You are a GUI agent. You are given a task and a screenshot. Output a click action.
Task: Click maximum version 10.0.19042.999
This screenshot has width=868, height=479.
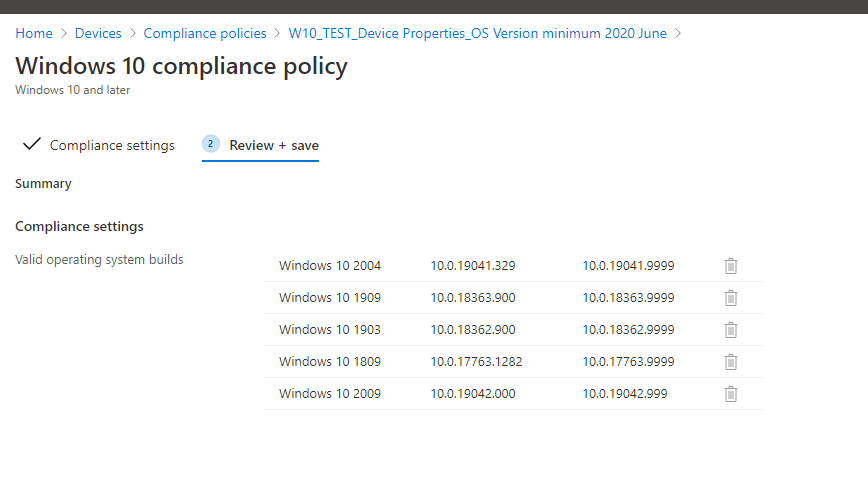625,394
